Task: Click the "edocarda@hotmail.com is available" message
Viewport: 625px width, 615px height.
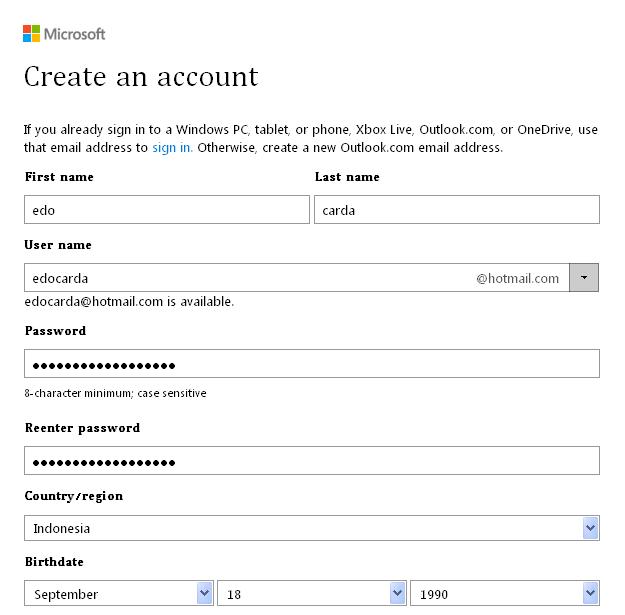Action: (129, 301)
